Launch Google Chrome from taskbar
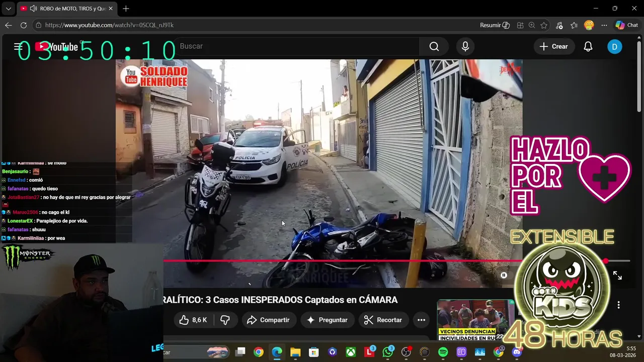The height and width of the screenshot is (362, 644). (x=259, y=352)
